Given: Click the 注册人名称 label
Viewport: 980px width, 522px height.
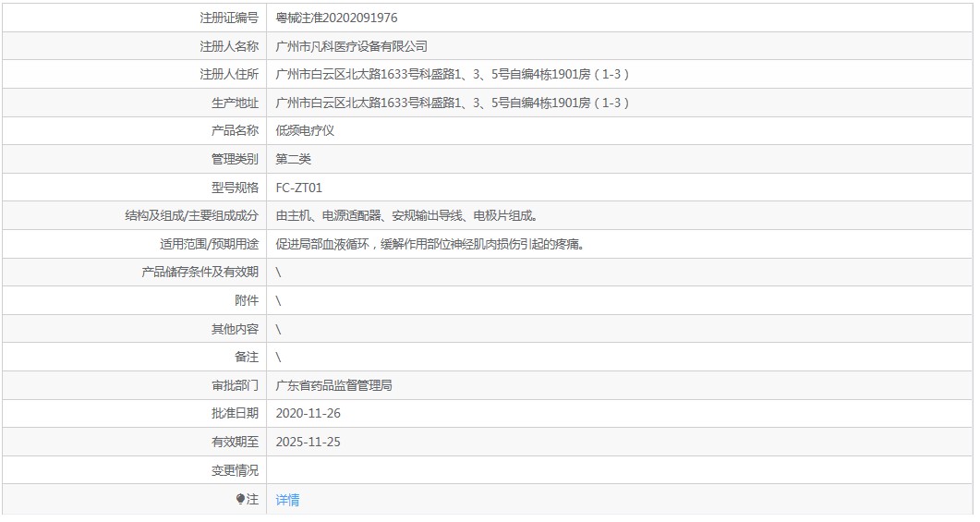Looking at the screenshot, I should pyautogui.click(x=229, y=46).
